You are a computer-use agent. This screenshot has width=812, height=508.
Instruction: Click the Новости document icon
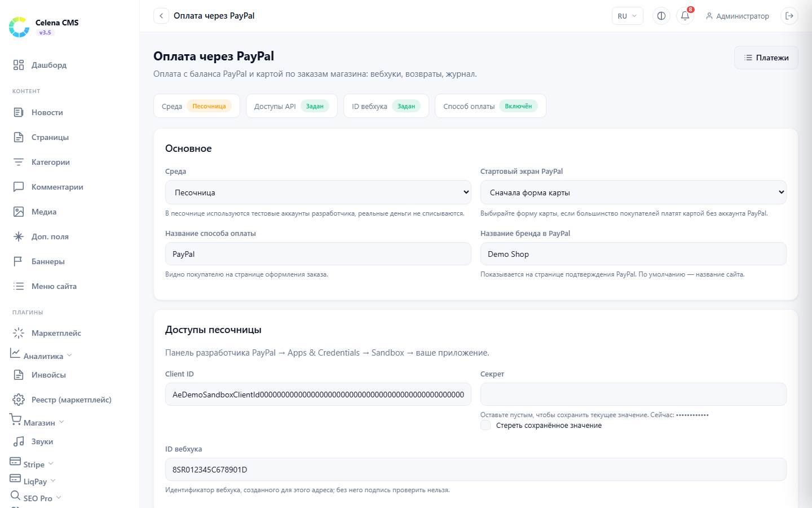(x=19, y=112)
